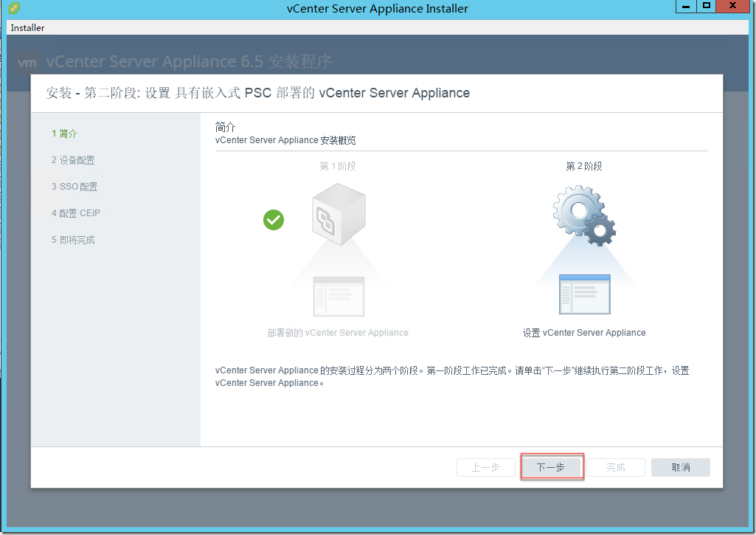Click the installer app icon in title bar
Image resolution: width=756 pixels, height=535 pixels.
click(14, 7)
